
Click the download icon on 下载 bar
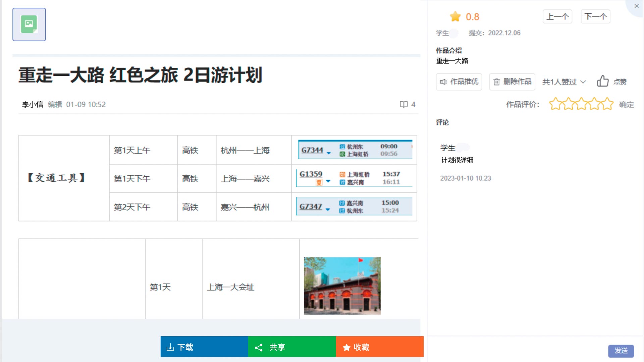[170, 347]
